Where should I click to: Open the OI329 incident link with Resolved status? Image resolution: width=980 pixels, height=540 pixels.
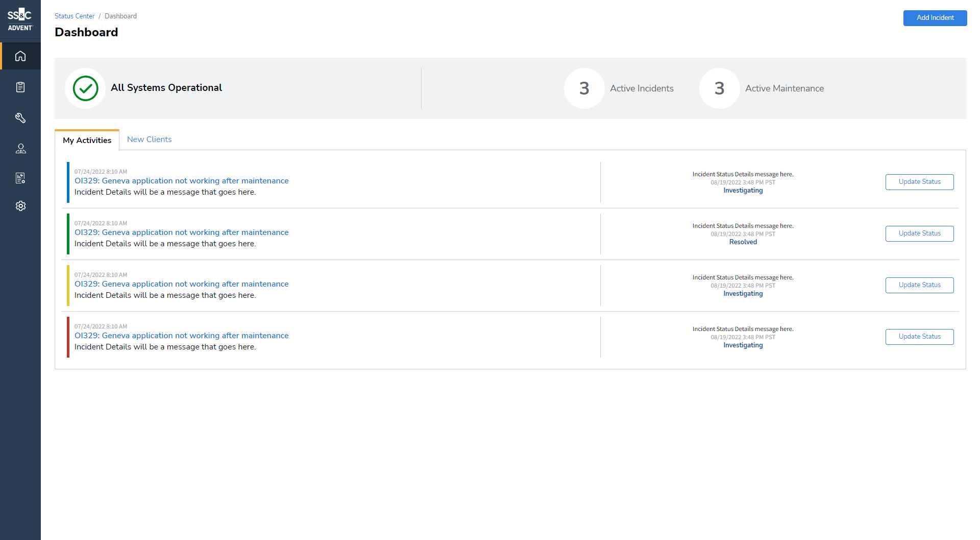click(x=181, y=232)
